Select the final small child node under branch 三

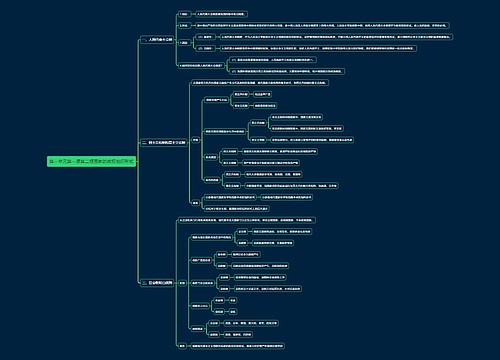(182, 346)
